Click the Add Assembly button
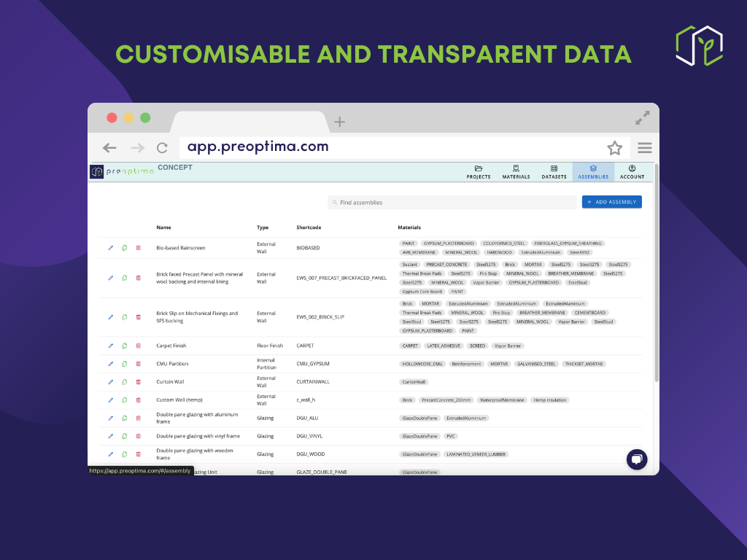 coord(611,202)
